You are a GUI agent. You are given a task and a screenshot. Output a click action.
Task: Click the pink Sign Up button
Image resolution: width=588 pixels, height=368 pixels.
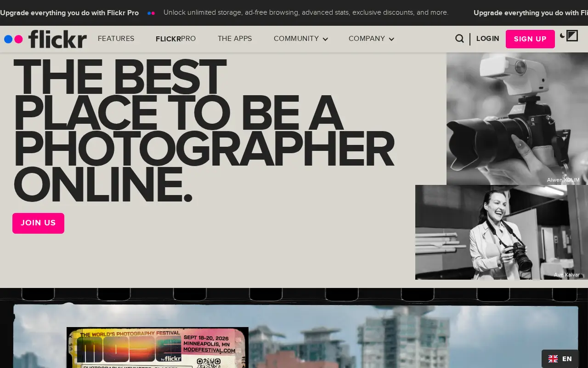click(530, 39)
